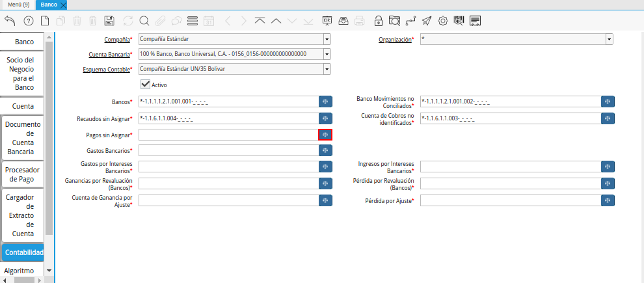Close the Banco window tab
The height and width of the screenshot is (283, 644).
coord(63,5)
